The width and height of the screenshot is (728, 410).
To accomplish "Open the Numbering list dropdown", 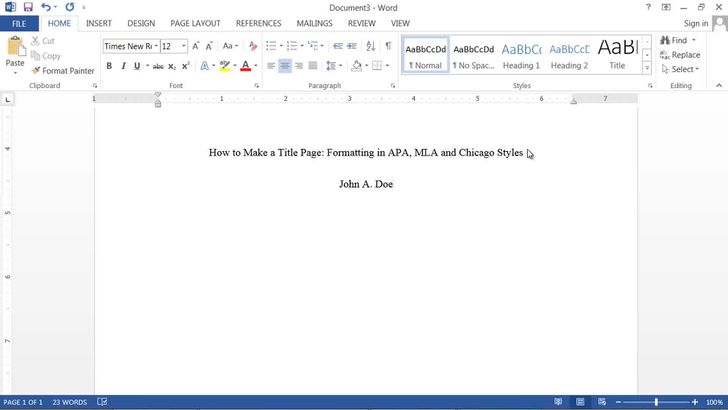I will coord(302,46).
